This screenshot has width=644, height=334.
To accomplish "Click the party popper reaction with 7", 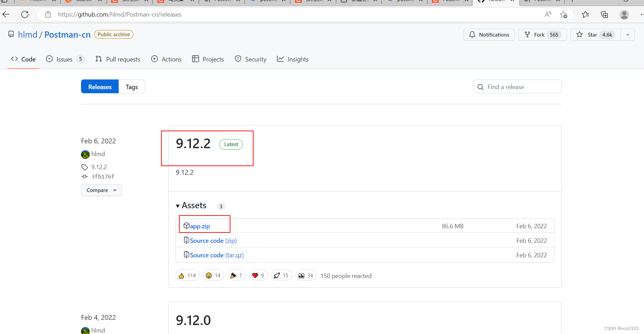I will click(x=237, y=275).
